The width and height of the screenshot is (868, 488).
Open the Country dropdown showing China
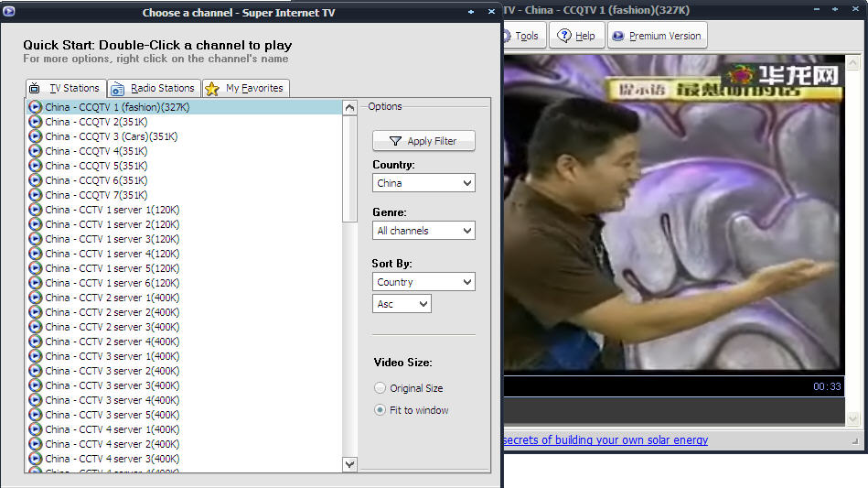coord(423,183)
